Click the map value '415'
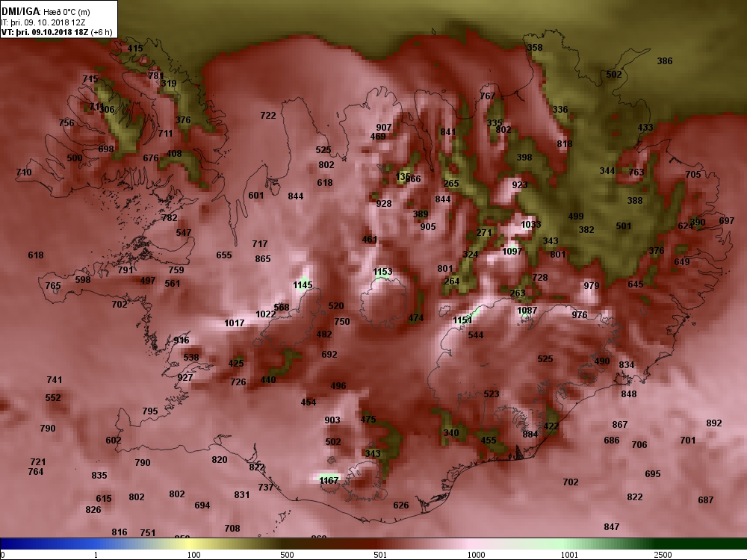Viewport: 747px width, 560px height. [135, 48]
